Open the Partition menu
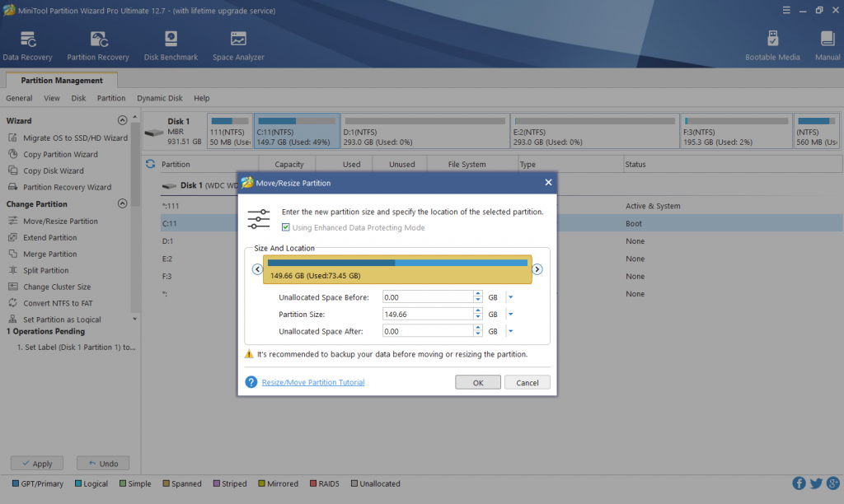This screenshot has width=844, height=504. point(110,97)
